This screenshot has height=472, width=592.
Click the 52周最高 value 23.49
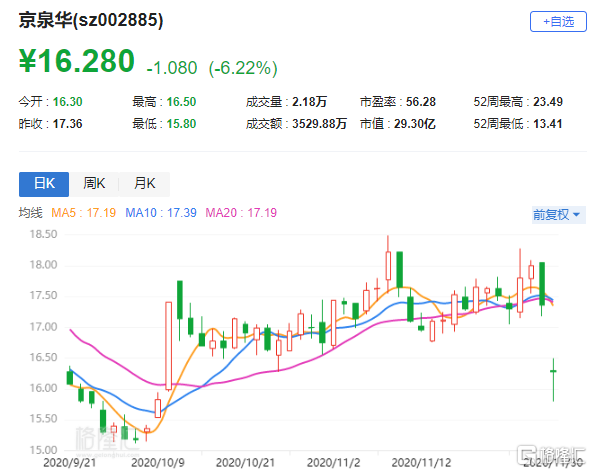pyautogui.click(x=547, y=102)
